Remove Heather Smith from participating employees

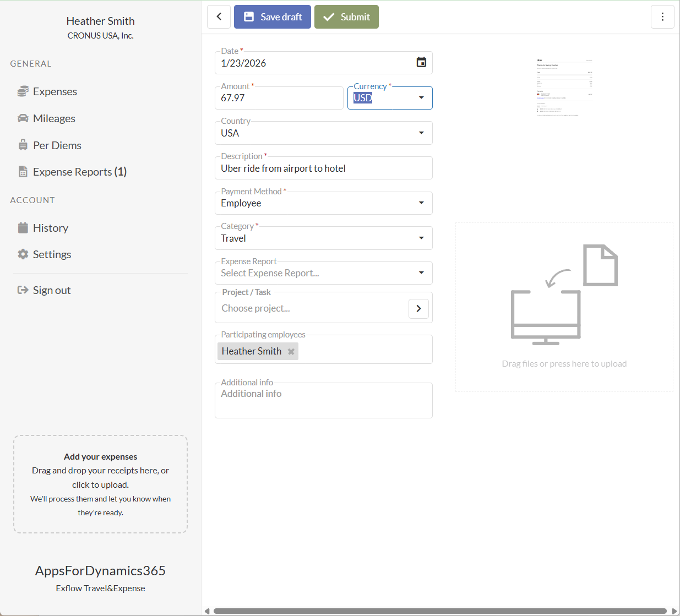tap(291, 351)
